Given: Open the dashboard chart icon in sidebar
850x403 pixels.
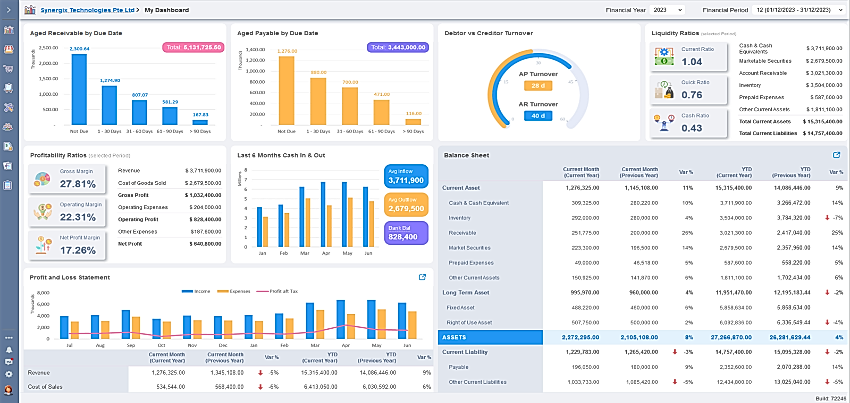Looking at the screenshot, I should pos(8,29).
